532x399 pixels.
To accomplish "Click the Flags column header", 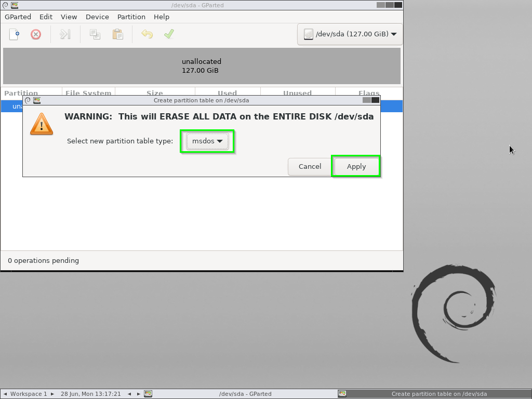I will [369, 92].
